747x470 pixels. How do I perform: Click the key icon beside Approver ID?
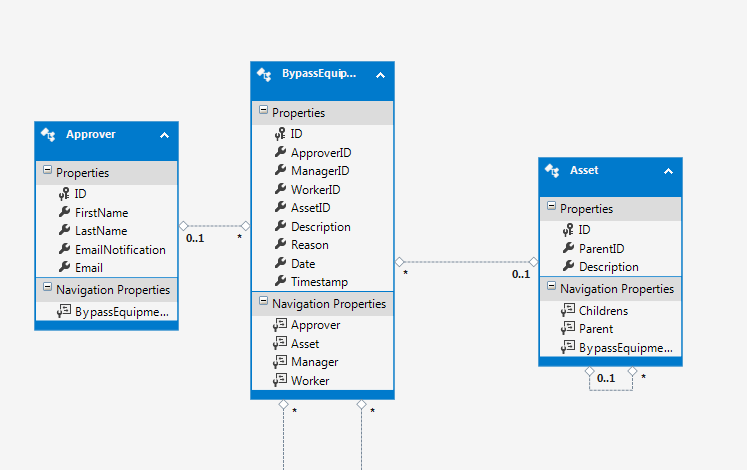click(64, 194)
